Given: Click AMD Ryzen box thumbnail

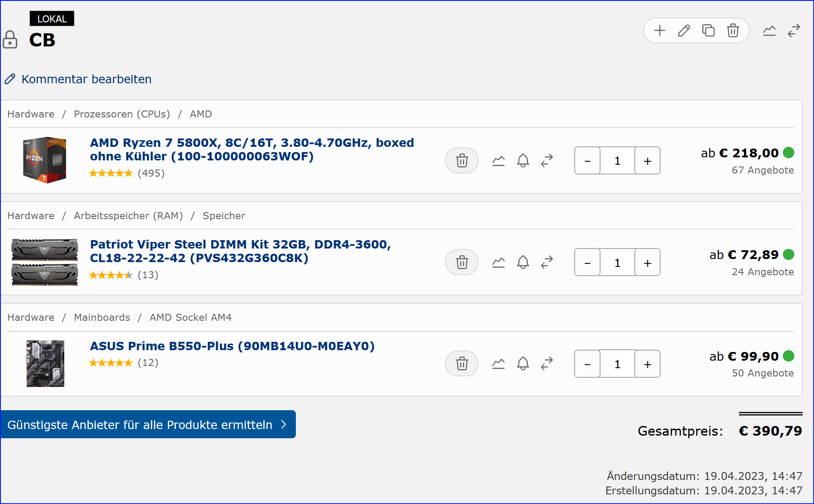Looking at the screenshot, I should (x=45, y=160).
